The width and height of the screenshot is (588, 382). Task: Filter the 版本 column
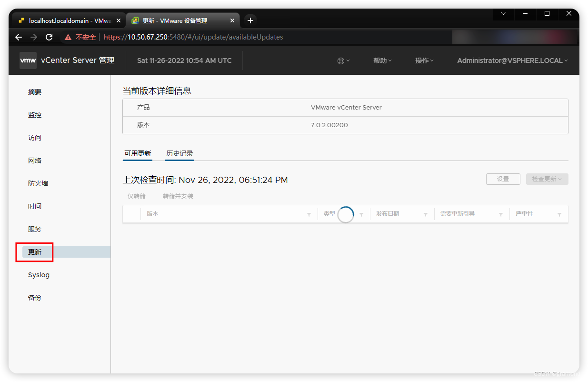point(309,215)
